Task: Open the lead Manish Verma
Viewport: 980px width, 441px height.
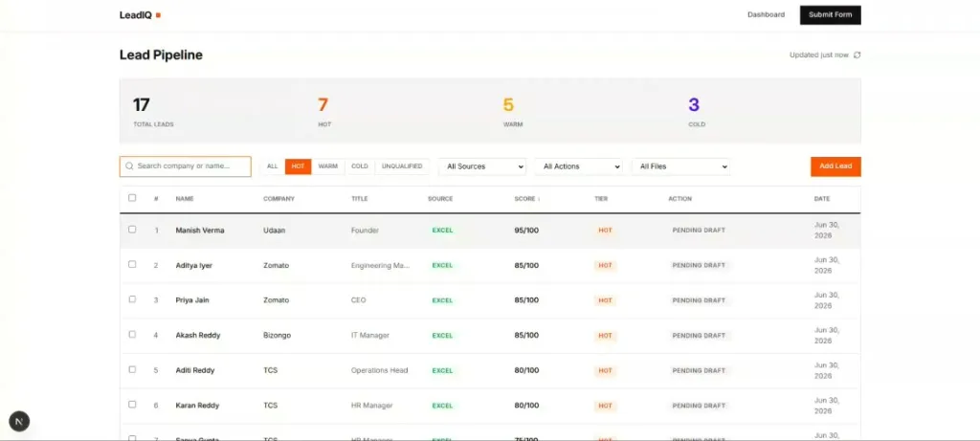Action: [200, 231]
